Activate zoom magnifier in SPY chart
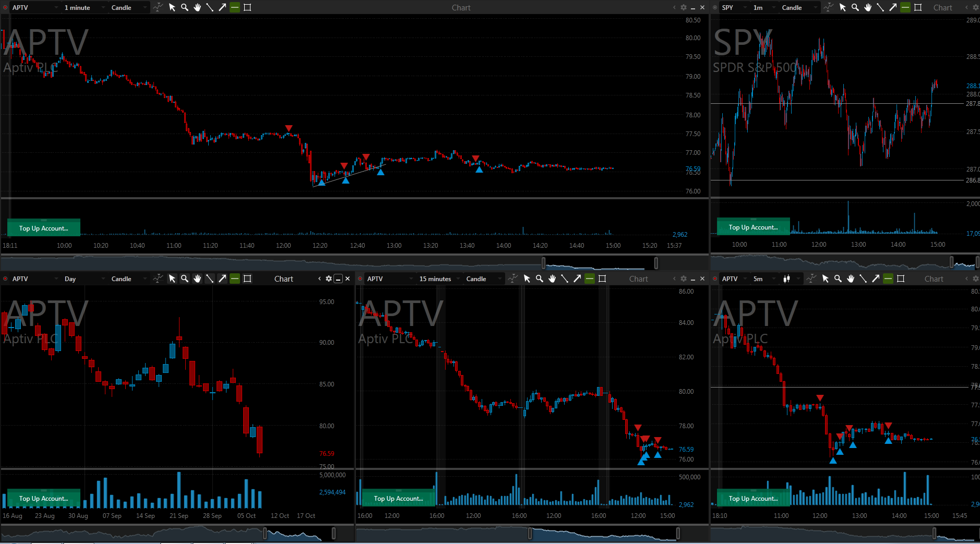This screenshot has width=980, height=544. pyautogui.click(x=855, y=7)
